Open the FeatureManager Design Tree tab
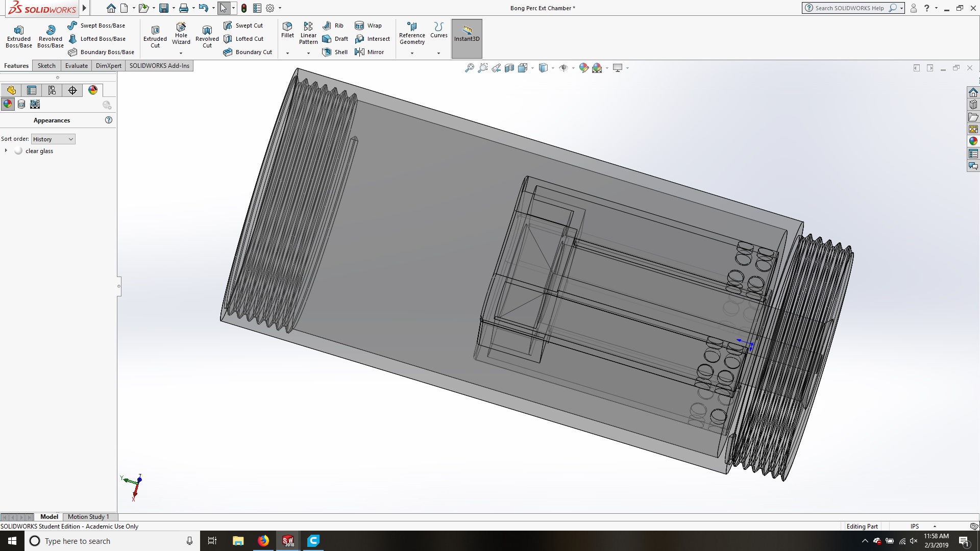 [11, 90]
